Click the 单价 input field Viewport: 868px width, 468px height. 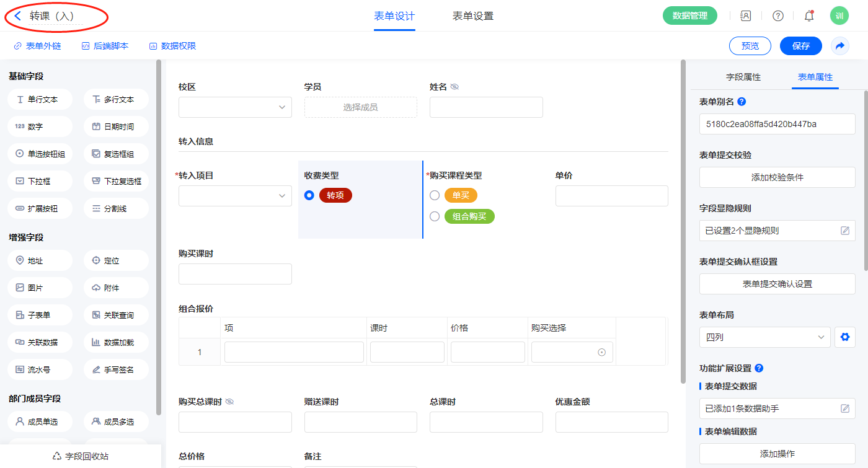611,196
